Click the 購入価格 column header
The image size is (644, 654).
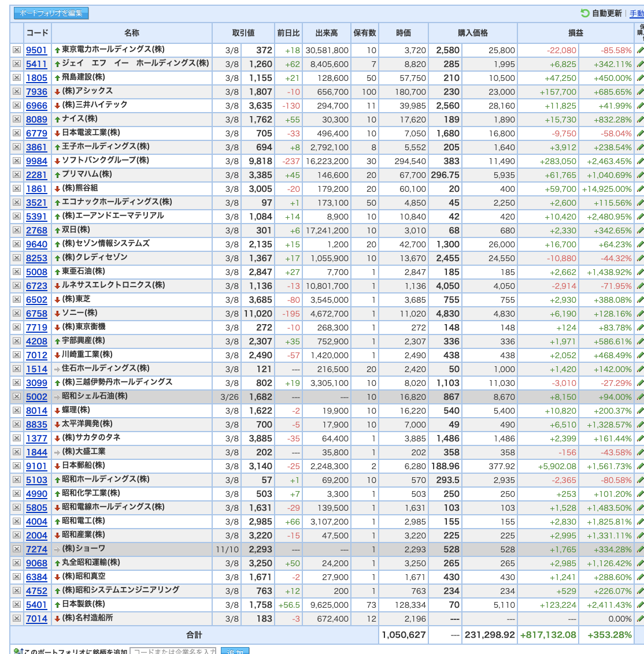tap(472, 33)
